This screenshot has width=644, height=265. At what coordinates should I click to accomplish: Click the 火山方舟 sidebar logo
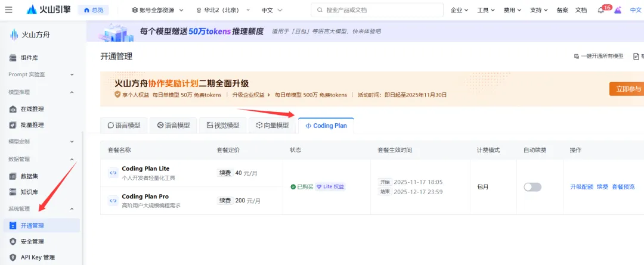tap(30, 35)
